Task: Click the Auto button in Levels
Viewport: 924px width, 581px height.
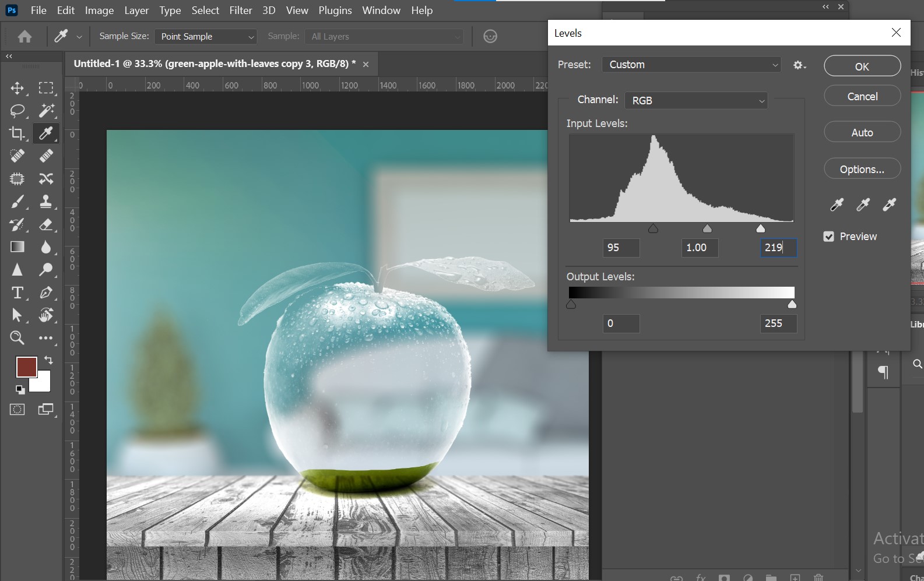Action: (862, 132)
